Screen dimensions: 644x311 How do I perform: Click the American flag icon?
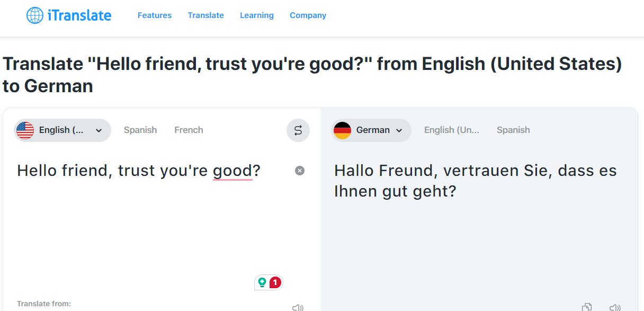[24, 130]
